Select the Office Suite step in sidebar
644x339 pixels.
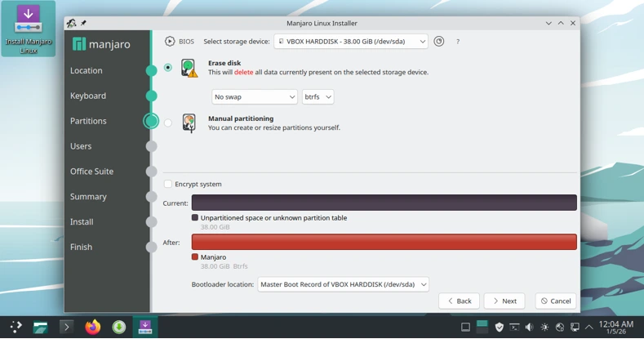point(91,172)
